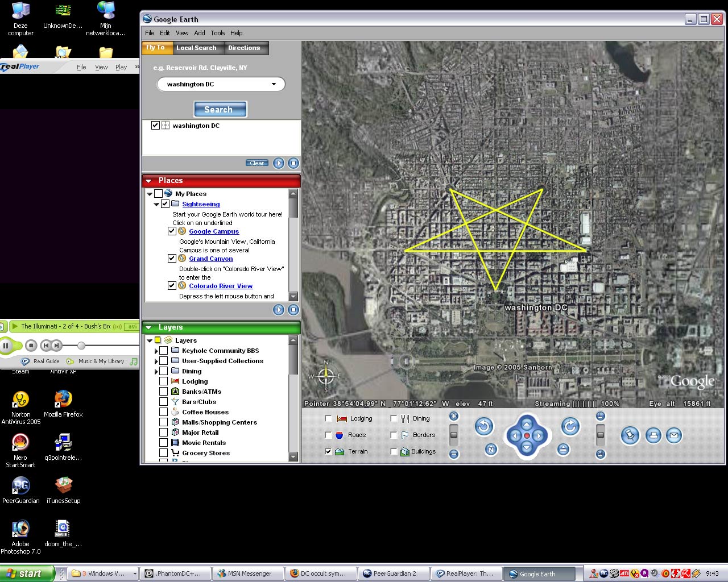Clear the search results

tap(257, 163)
